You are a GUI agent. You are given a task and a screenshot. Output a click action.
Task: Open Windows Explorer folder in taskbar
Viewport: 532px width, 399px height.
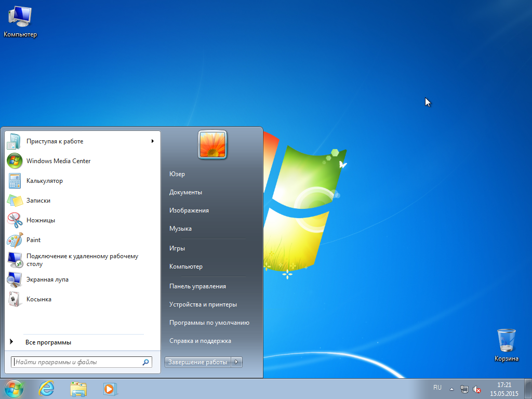pyautogui.click(x=78, y=389)
